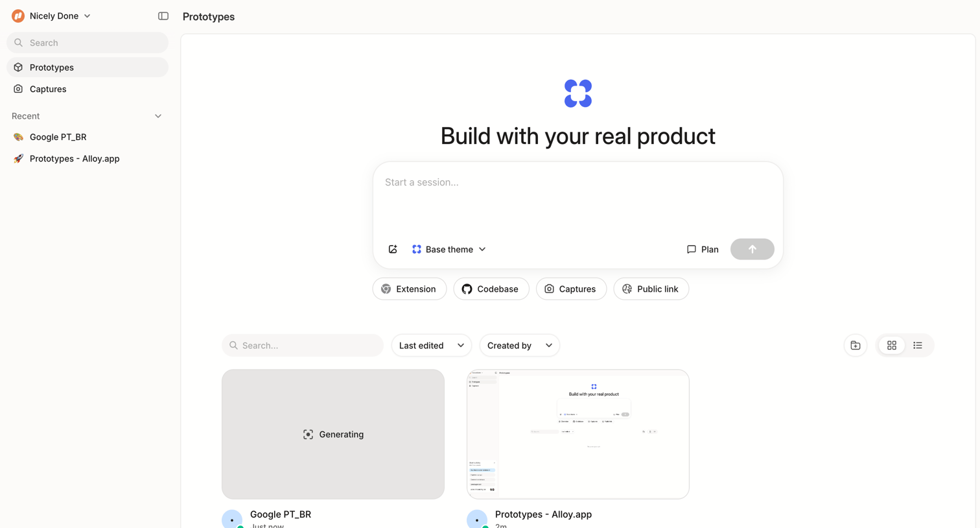980x528 pixels.
Task: Click the Prototypes cube icon in the sidebar
Action: (x=18, y=67)
